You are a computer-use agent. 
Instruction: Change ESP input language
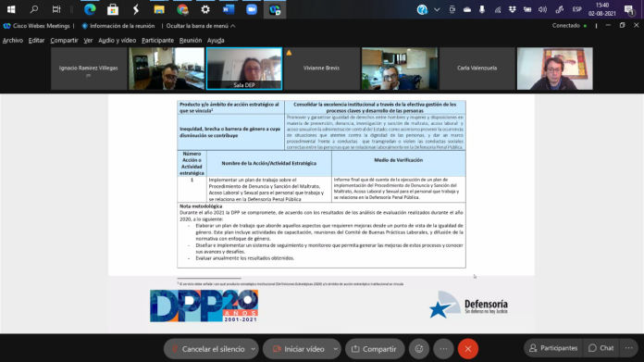pos(577,9)
